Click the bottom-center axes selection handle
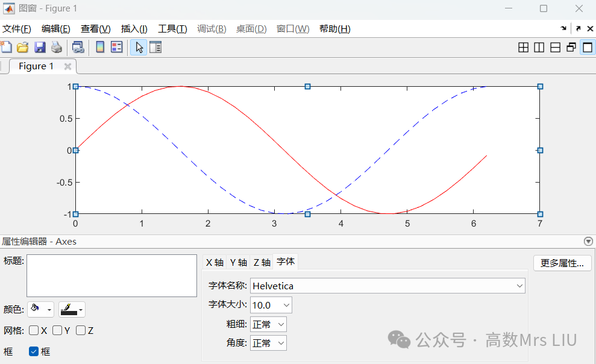Image resolution: width=596 pixels, height=364 pixels. (x=307, y=215)
